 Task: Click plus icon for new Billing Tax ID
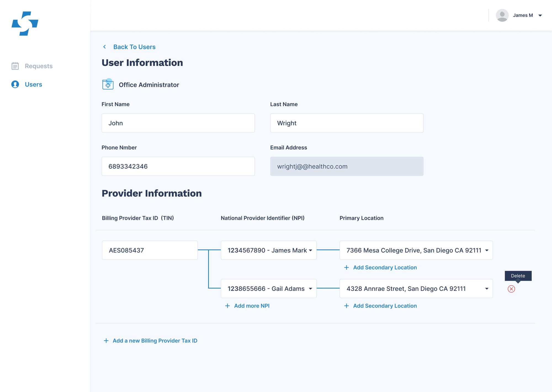tap(106, 341)
